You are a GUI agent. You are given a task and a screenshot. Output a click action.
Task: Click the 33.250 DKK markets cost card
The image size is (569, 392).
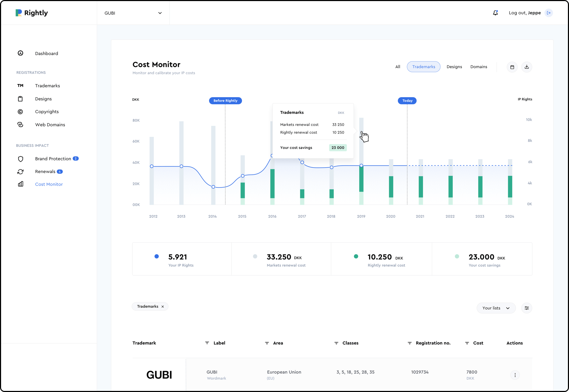(x=281, y=259)
